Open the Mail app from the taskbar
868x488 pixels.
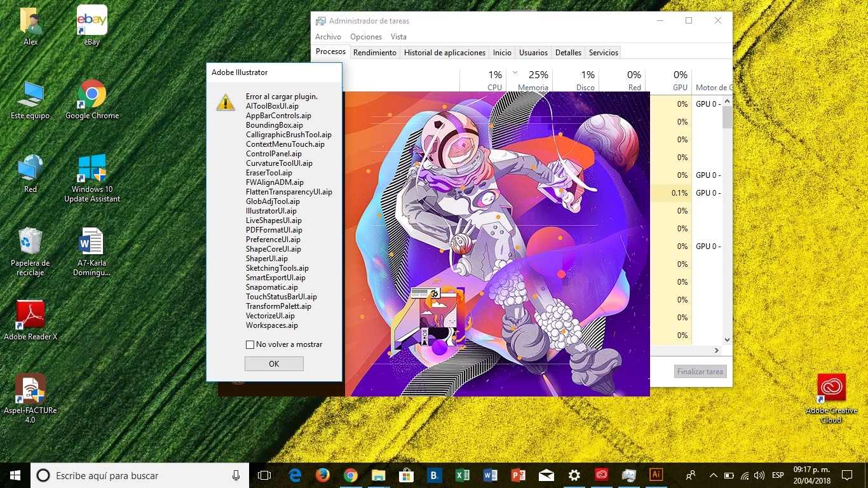[x=546, y=475]
